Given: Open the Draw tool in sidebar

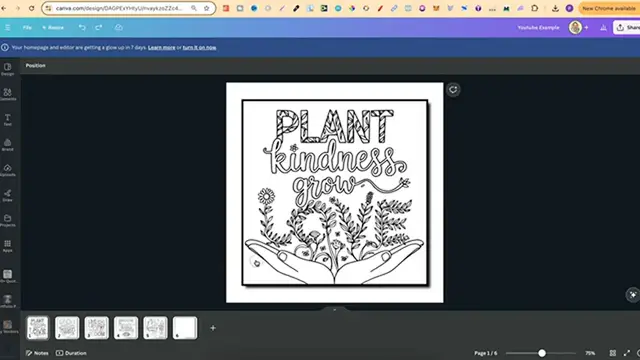Looking at the screenshot, I should pos(8,195).
